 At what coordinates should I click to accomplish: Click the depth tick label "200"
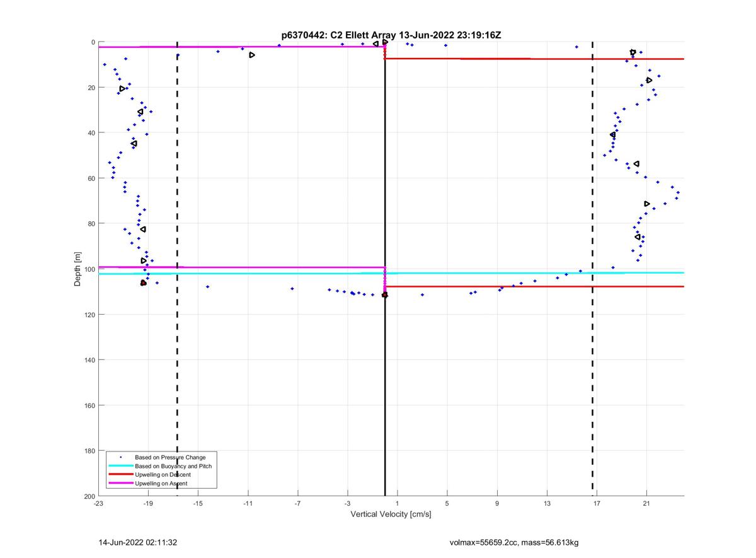[89, 496]
